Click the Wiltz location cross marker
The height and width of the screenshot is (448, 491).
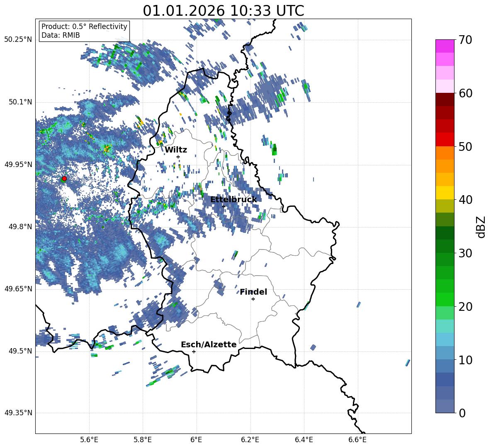coord(178,157)
